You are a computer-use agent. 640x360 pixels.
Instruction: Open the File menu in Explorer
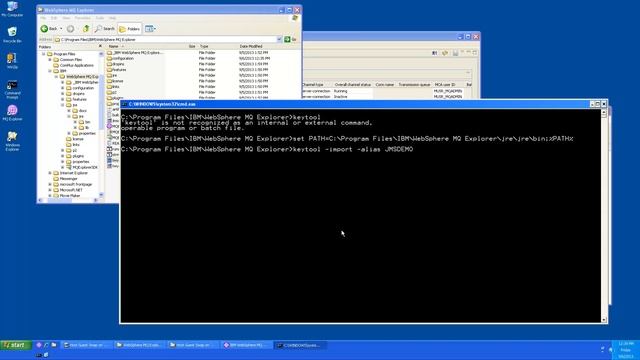coord(43,18)
